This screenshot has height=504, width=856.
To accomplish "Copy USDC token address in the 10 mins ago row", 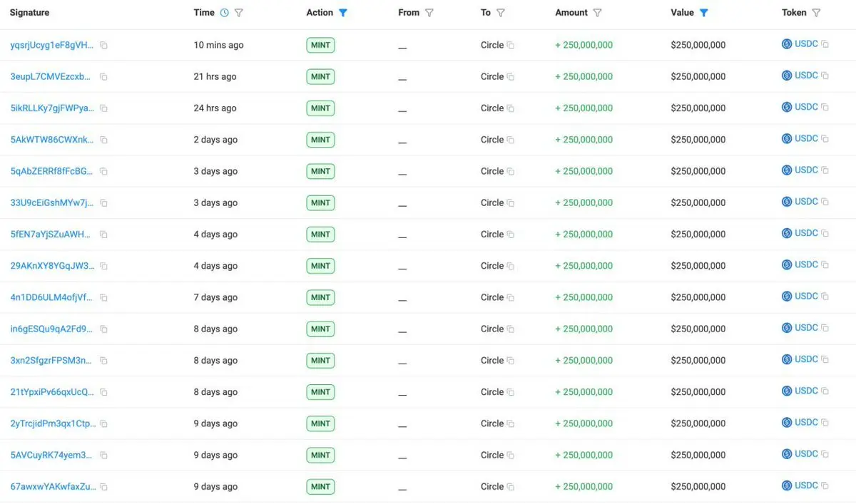I will click(x=825, y=44).
